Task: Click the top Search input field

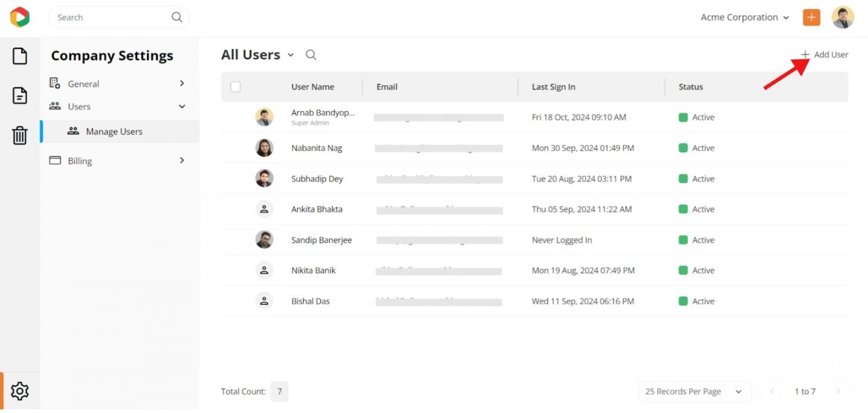Action: (x=108, y=17)
